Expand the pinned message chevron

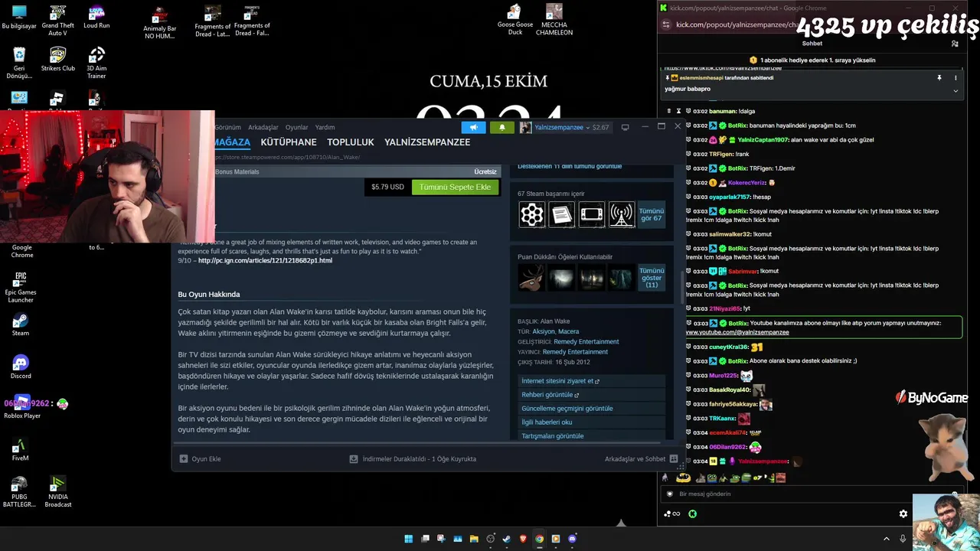tap(955, 90)
